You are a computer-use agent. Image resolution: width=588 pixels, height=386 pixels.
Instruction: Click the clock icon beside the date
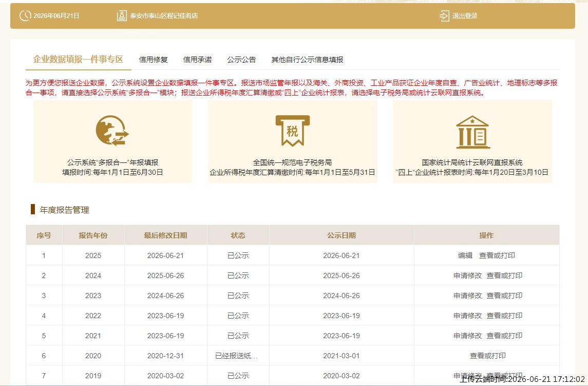[25, 16]
